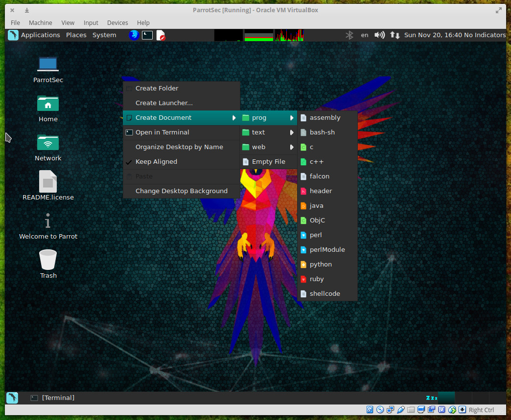The width and height of the screenshot is (511, 420).
Task: Click the Zzz sleep inhibit icon
Action: click(x=432, y=398)
